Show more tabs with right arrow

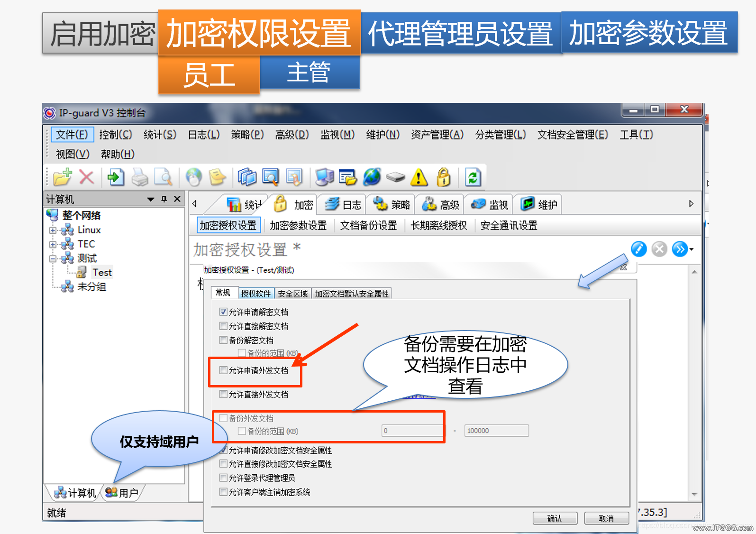[x=691, y=204]
